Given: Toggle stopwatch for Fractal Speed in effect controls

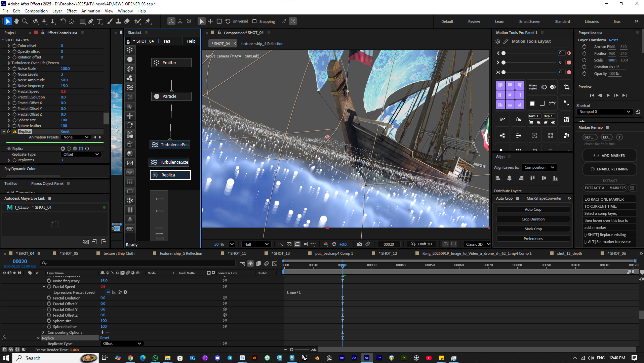Looking at the screenshot, I should click(14, 91).
